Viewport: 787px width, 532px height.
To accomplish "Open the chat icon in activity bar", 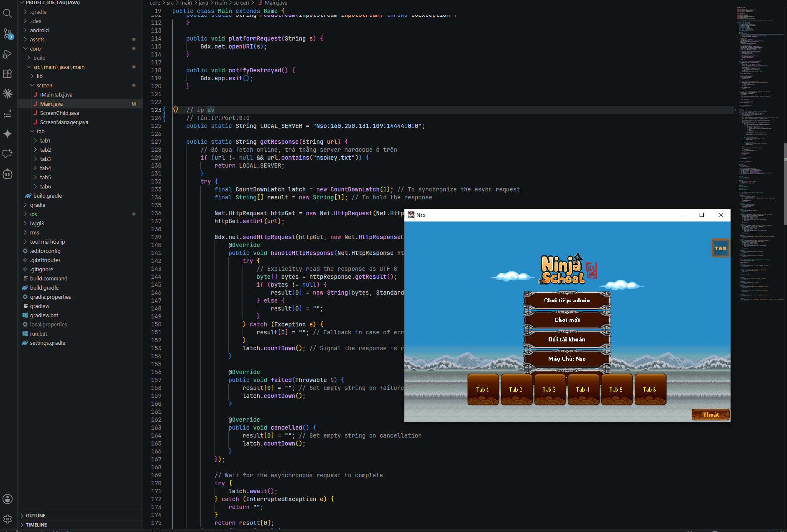I will pyautogui.click(x=8, y=154).
